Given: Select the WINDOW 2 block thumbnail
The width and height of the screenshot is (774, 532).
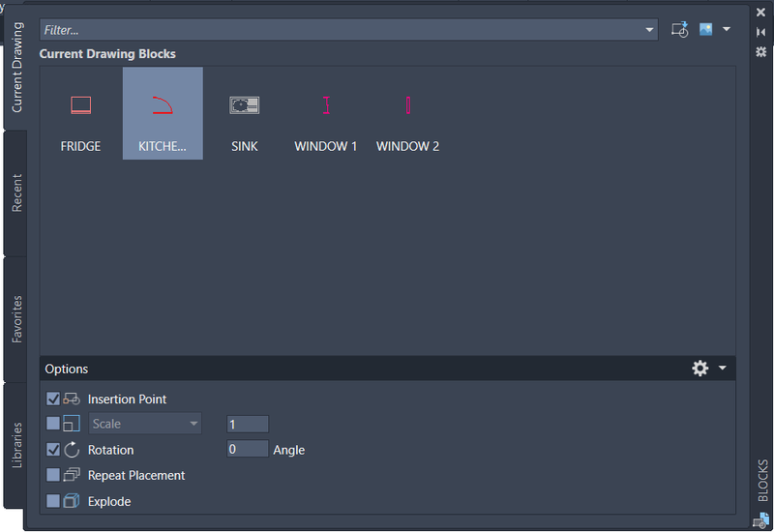Looking at the screenshot, I should (x=407, y=113).
